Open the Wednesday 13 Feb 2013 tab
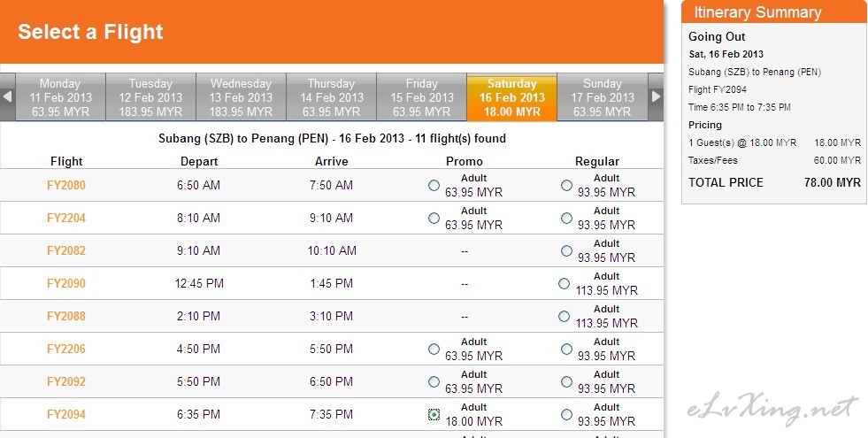The height and width of the screenshot is (438, 868). pyautogui.click(x=241, y=97)
